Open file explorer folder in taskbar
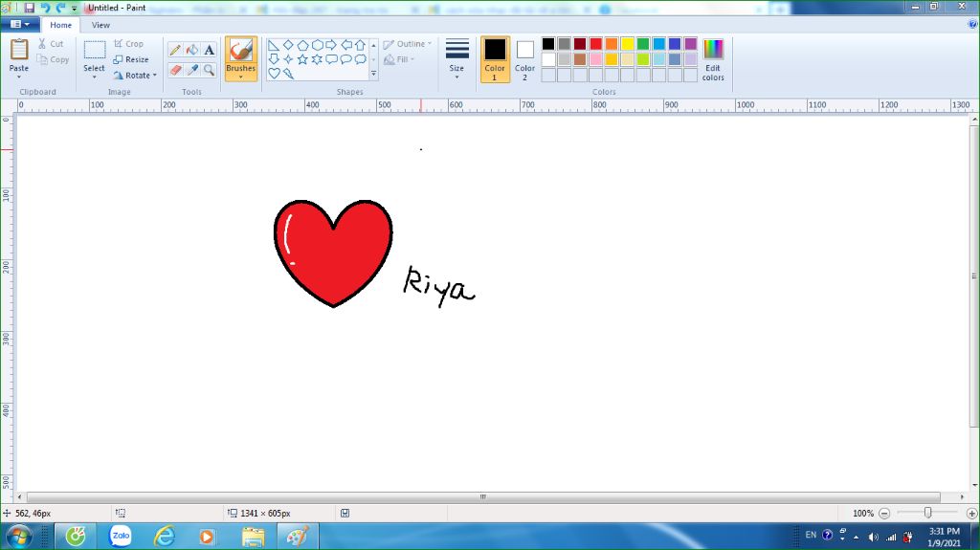The width and height of the screenshot is (980, 550). [x=253, y=537]
